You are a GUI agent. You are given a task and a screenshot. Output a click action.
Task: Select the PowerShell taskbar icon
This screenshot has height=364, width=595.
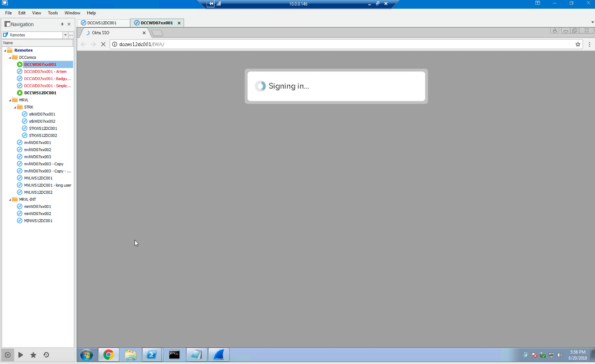pos(152,355)
